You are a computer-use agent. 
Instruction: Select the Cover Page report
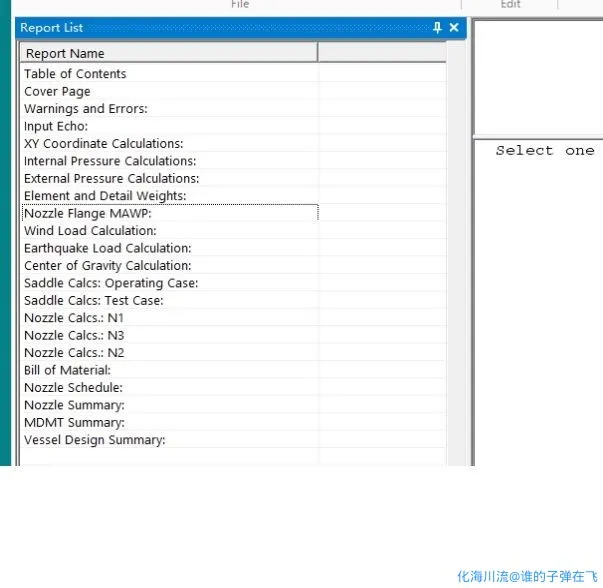57,91
